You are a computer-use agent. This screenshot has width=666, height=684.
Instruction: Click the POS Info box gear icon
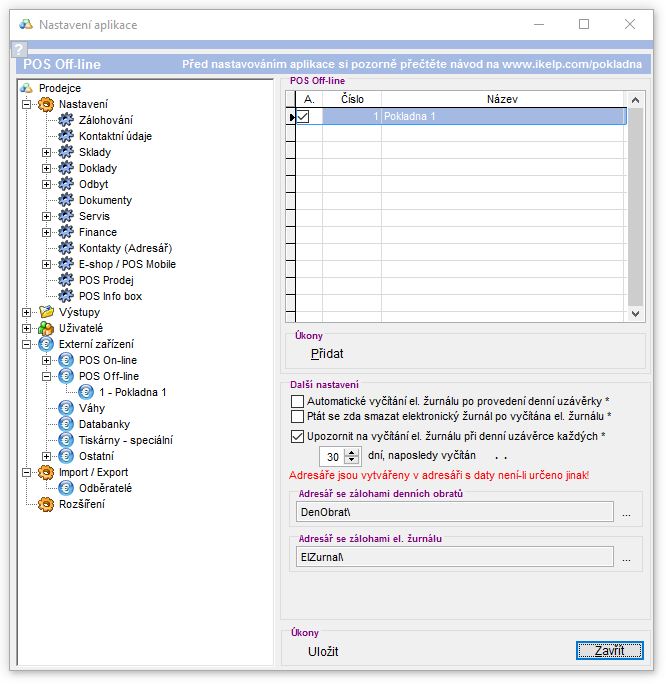point(66,296)
